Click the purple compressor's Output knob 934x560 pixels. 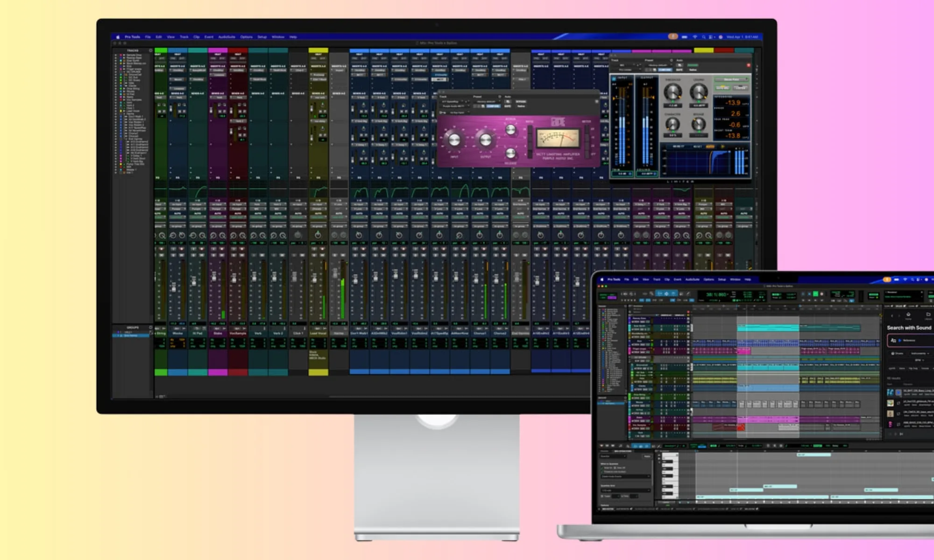pyautogui.click(x=485, y=139)
